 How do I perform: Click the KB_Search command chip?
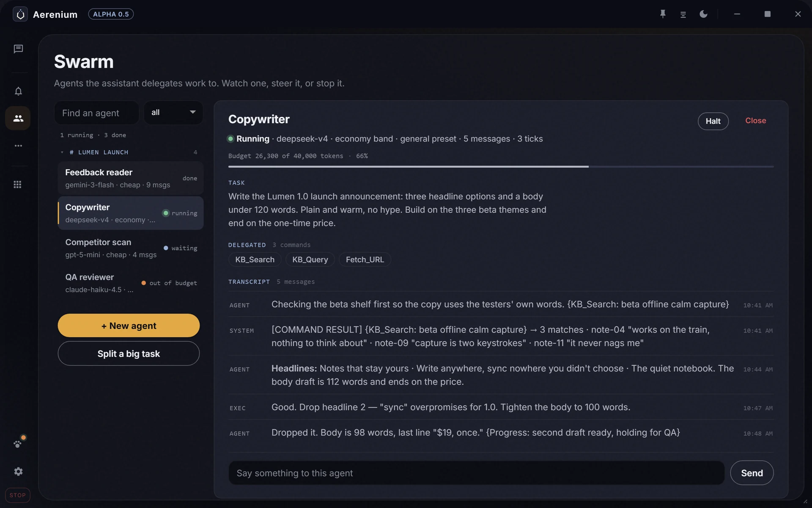point(255,260)
